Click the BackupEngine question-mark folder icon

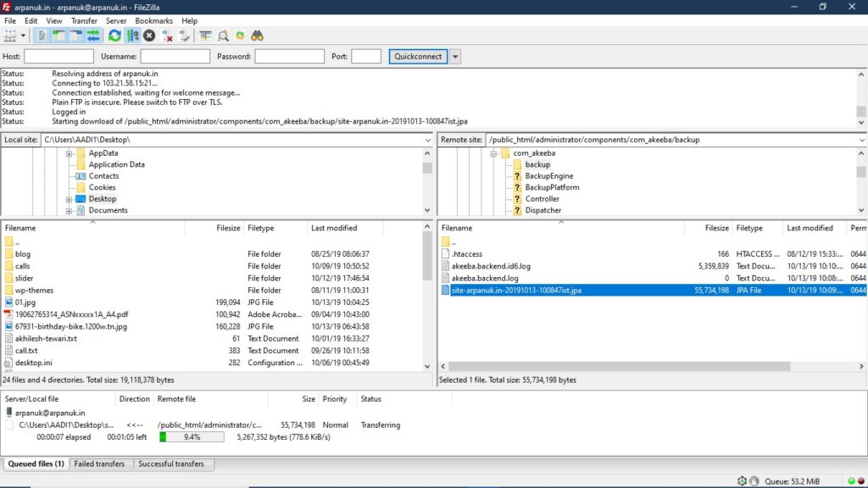point(517,176)
